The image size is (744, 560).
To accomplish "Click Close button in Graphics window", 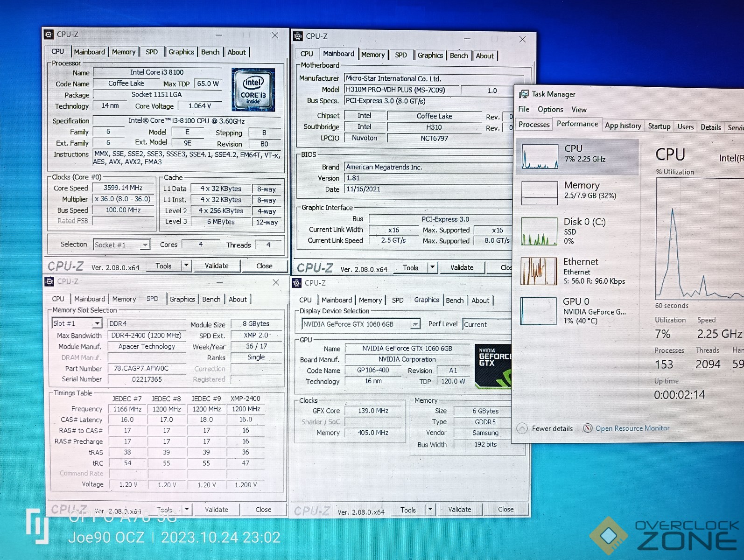I will coord(505,509).
